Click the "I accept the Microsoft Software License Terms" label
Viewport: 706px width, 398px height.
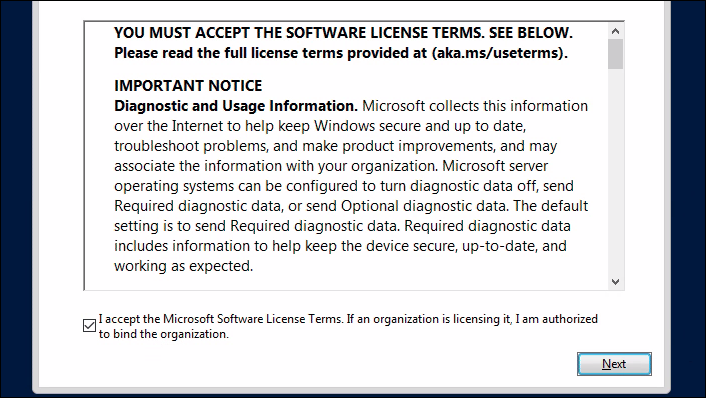[221, 319]
